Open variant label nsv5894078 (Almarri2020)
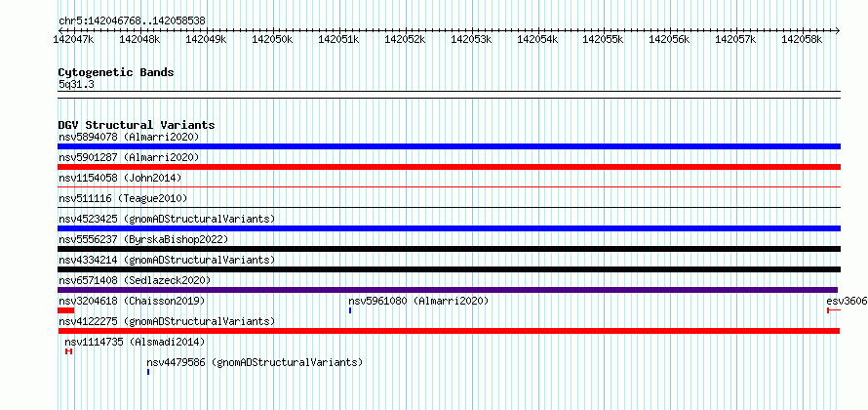Viewport: 868px width, 410px height. [x=129, y=137]
